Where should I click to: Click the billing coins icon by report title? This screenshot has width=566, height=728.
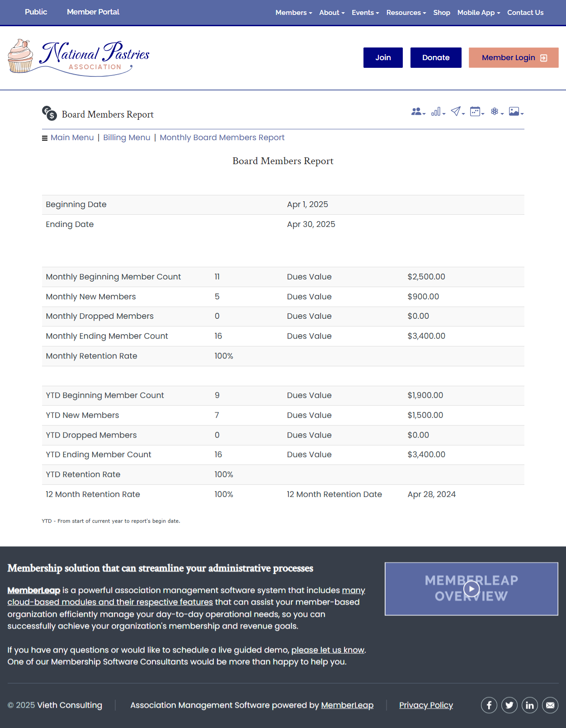pyautogui.click(x=49, y=113)
